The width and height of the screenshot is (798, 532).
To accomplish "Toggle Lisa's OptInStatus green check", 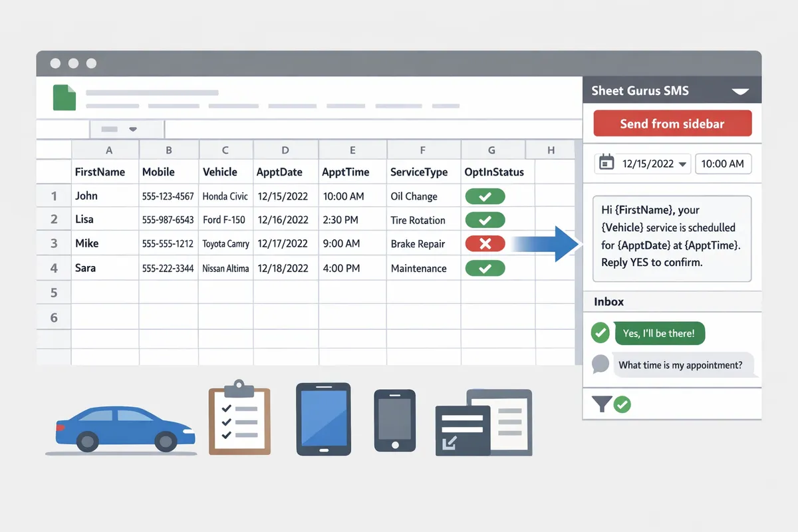I will (x=485, y=219).
